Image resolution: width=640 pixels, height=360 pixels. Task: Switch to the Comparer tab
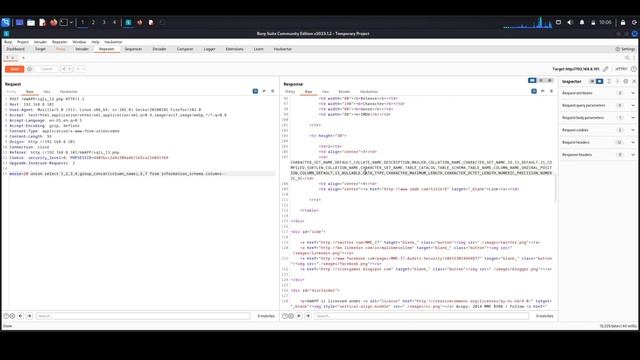[185, 49]
